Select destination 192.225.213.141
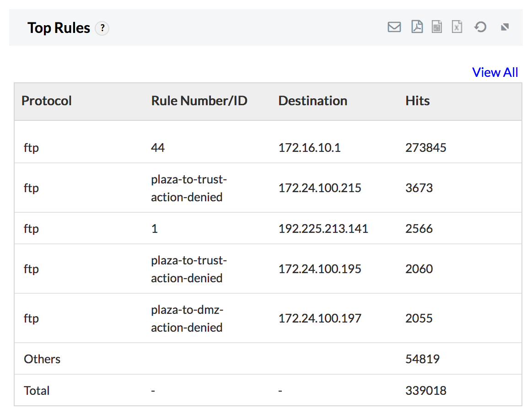 (323, 229)
